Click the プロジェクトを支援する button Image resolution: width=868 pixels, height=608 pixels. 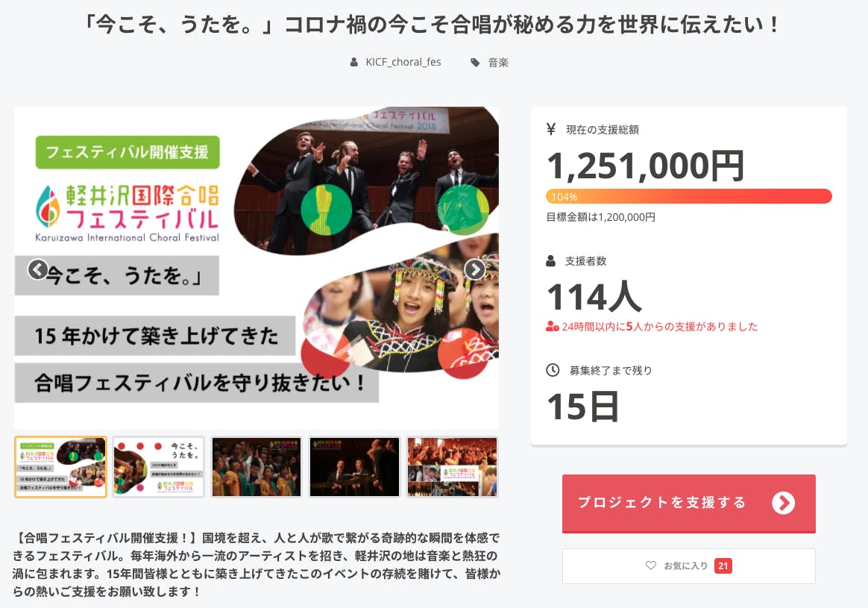point(688,504)
